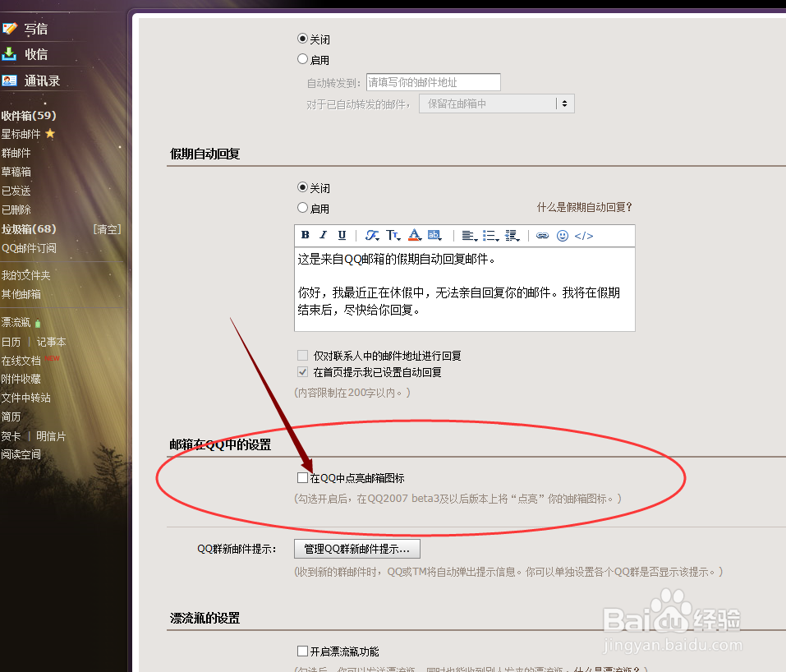Open 文件中转站 in sidebar
This screenshot has width=786, height=672.
[26, 398]
